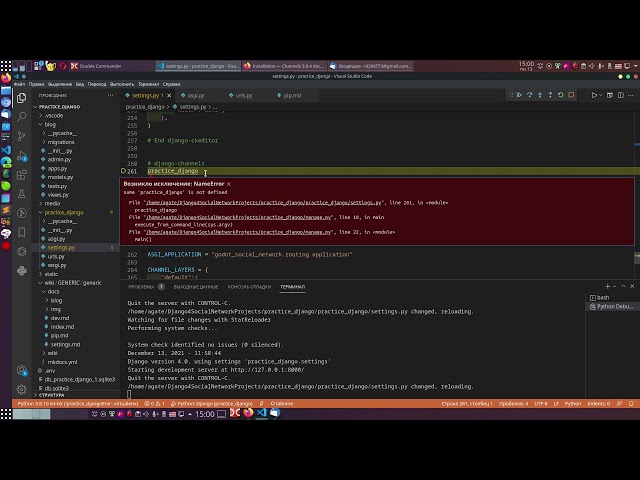Open the Explorer view in activity bar

[22, 98]
